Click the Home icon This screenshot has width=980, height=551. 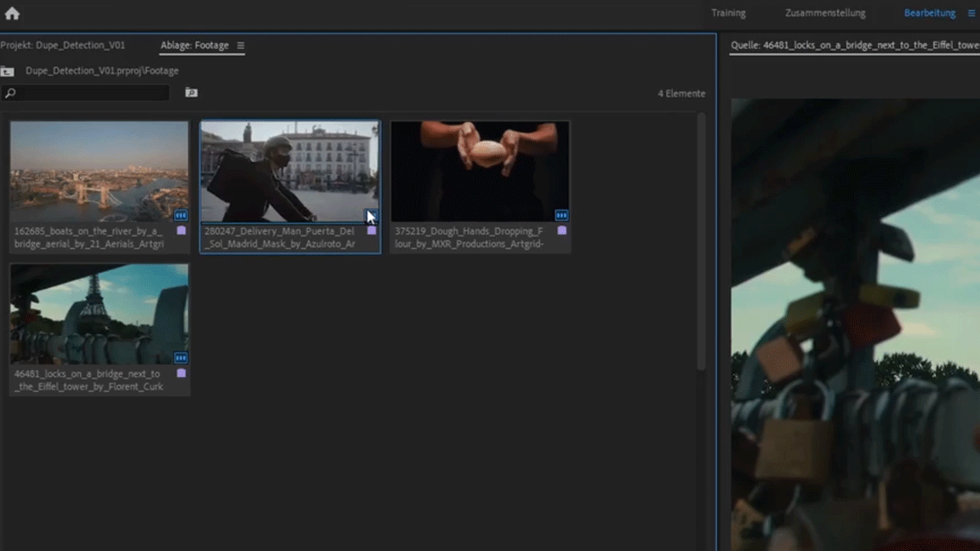click(x=12, y=13)
